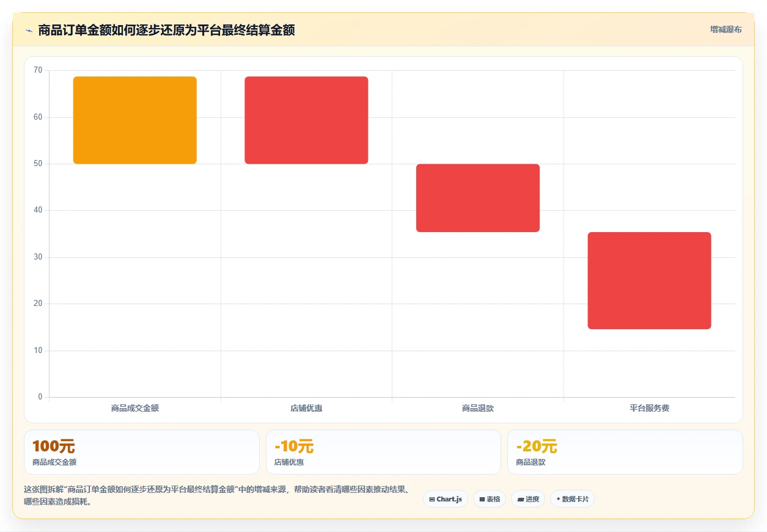Click the red 店铺优惠 bar
The width and height of the screenshot is (767, 532).
click(x=306, y=120)
